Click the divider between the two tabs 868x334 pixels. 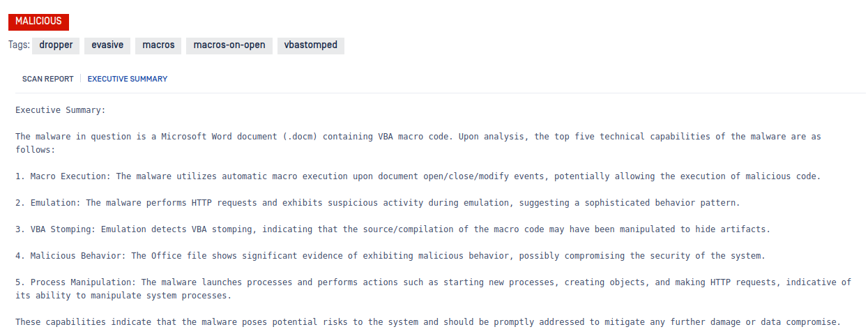pos(80,79)
